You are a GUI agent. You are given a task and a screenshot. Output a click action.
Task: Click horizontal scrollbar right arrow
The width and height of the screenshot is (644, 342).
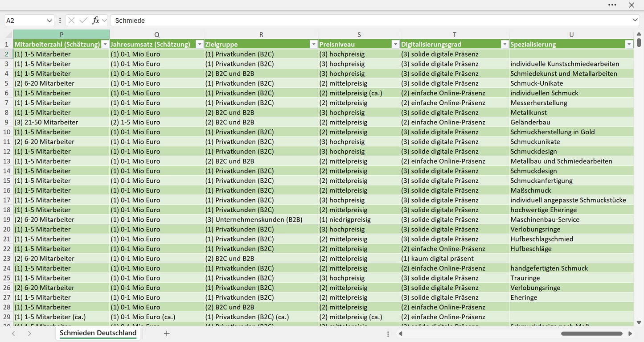(x=630, y=333)
